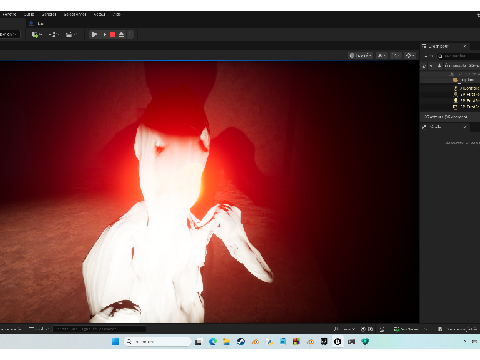
Task: Click the 3D game viewport scene
Action: (209, 192)
